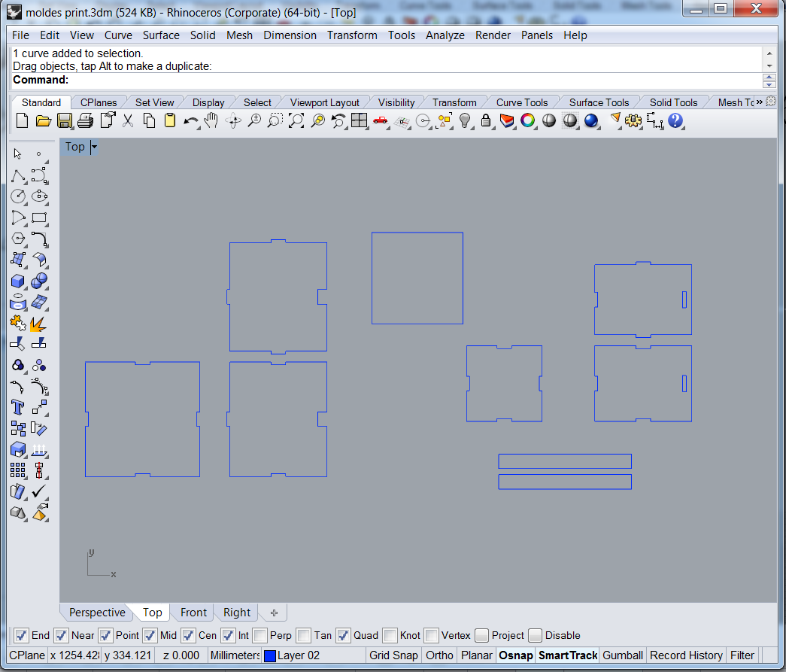
Task: Select the Circle tool in sidebar
Action: [x=18, y=196]
